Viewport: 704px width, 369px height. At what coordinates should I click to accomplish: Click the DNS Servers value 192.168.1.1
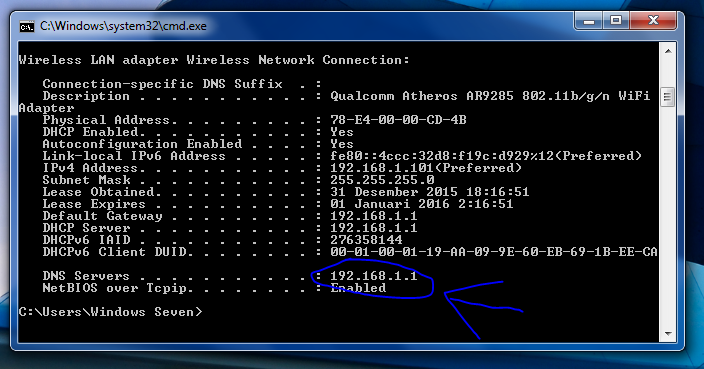[x=374, y=275]
